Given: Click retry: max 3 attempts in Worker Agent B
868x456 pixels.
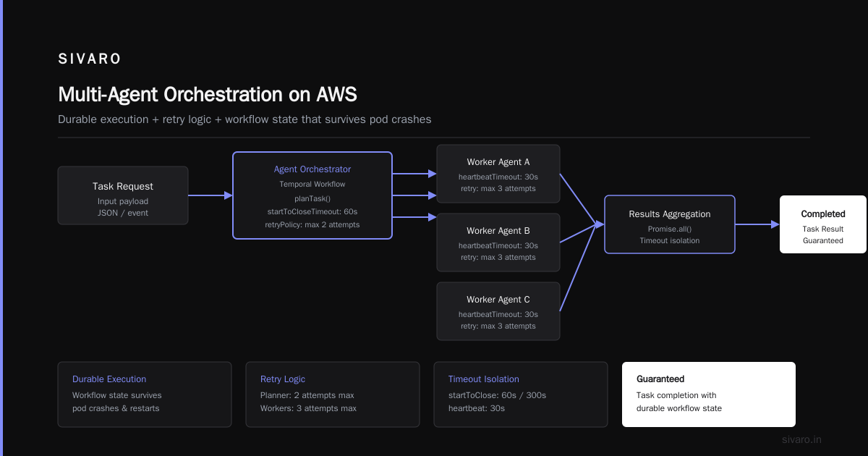Looking at the screenshot, I should [x=498, y=258].
